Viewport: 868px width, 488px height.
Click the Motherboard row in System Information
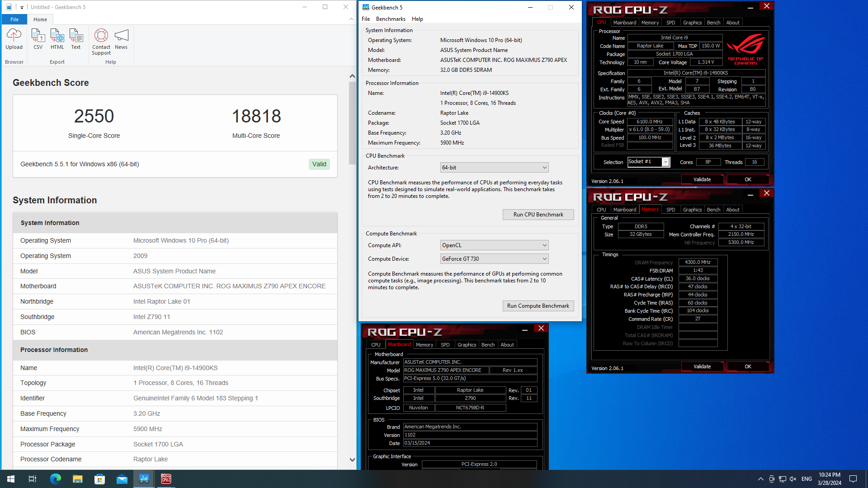point(175,286)
